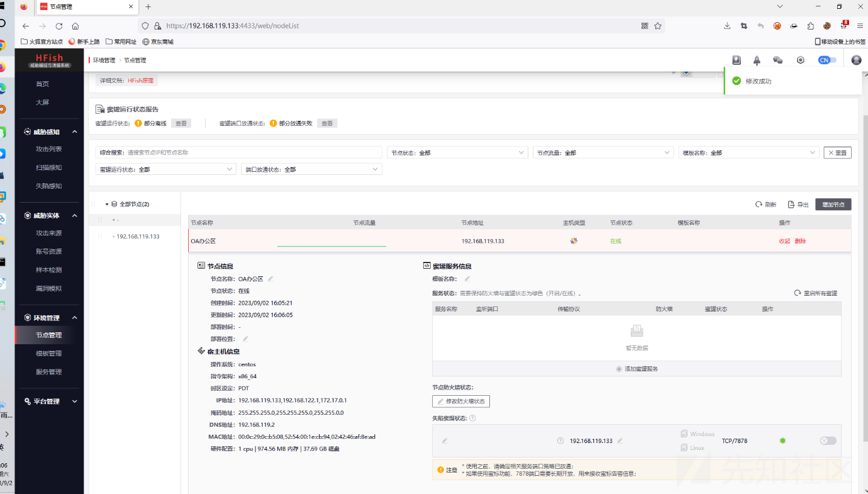Click 重启所有蜜罐 restart link
The height and width of the screenshot is (494, 868).
pos(816,293)
